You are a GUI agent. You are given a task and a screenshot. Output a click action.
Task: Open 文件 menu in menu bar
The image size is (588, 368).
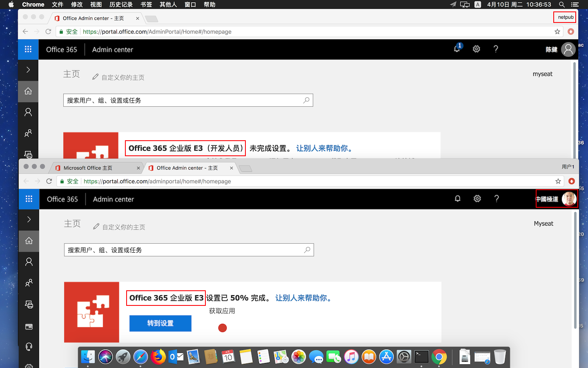point(58,4)
